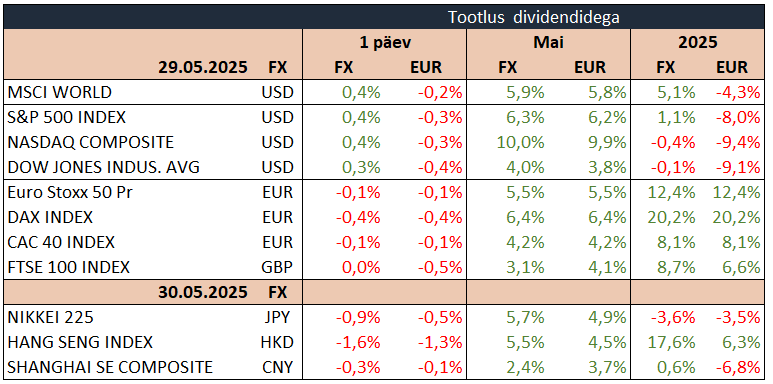
Task: Click the Tootlus dividendidega header
Action: point(534,17)
